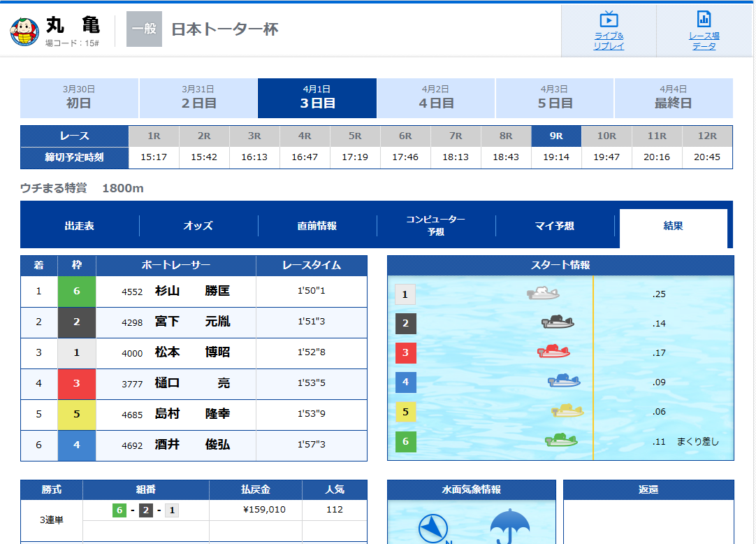The image size is (756, 544).
Task: Click racer name 杉山 勝匡
Action: point(192,291)
